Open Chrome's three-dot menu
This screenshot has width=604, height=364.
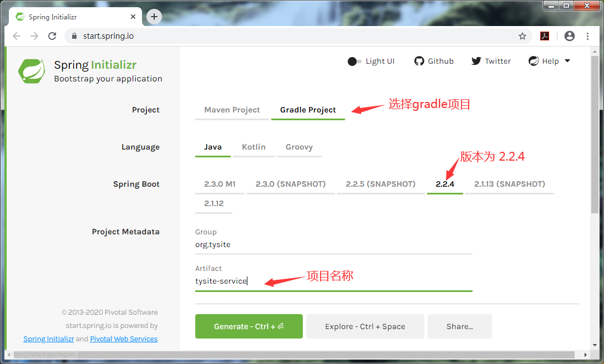(x=587, y=35)
